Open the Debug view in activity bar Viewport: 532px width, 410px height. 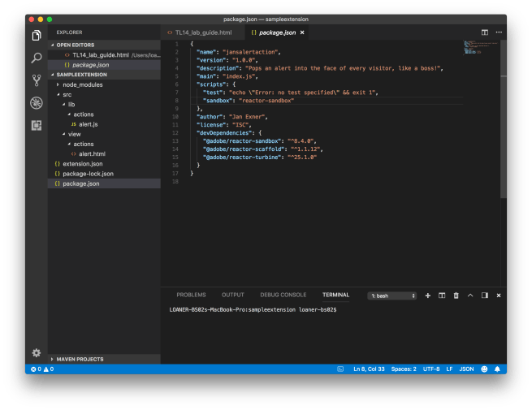pyautogui.click(x=37, y=103)
